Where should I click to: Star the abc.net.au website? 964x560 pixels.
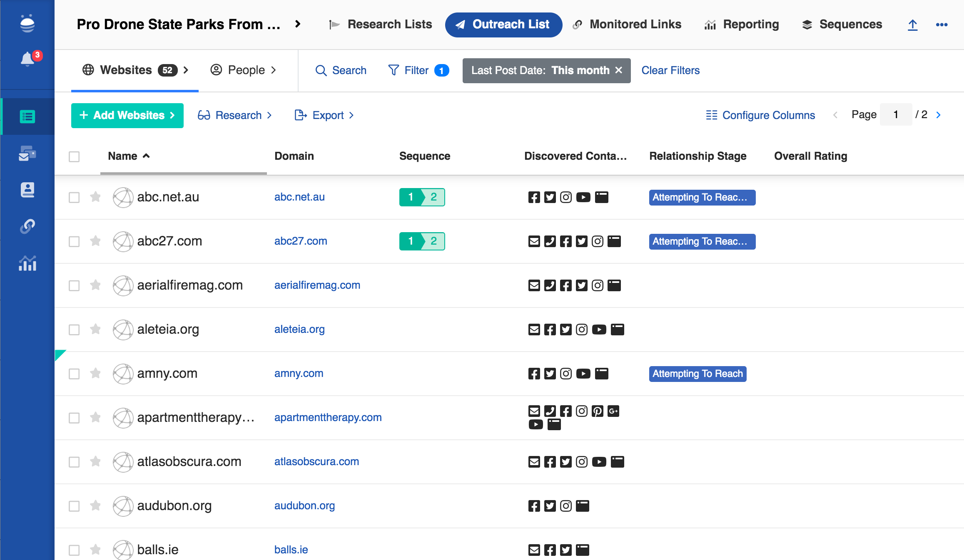(x=95, y=197)
